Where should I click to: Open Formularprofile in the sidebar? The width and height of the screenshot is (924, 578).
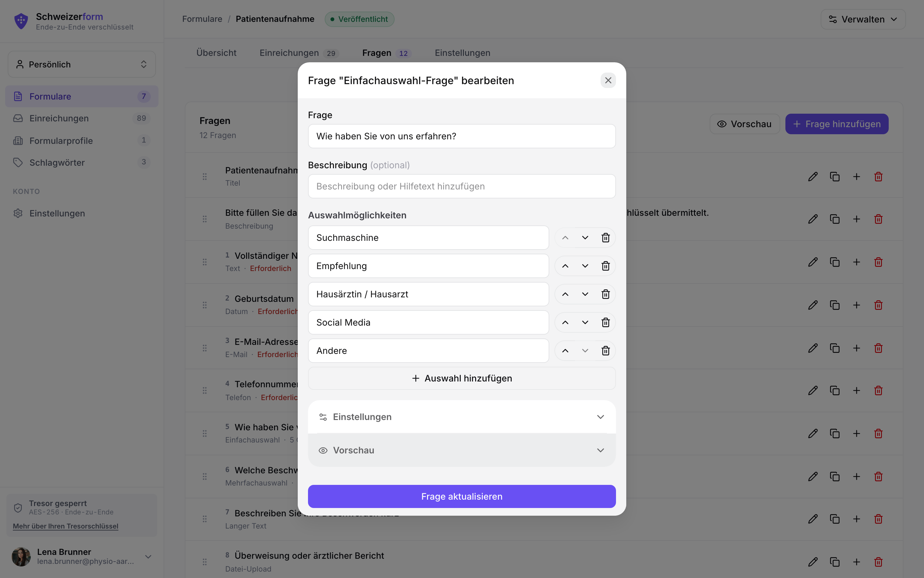click(82, 141)
